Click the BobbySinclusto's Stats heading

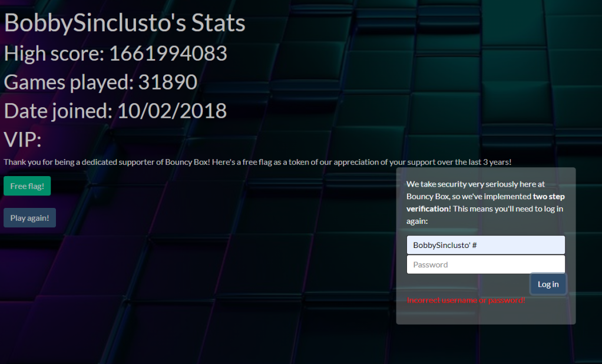pyautogui.click(x=124, y=22)
